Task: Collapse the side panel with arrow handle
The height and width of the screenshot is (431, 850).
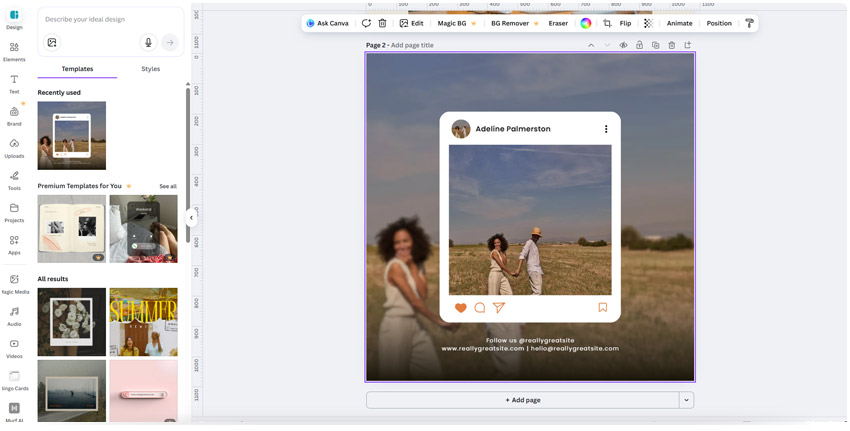Action: click(191, 218)
